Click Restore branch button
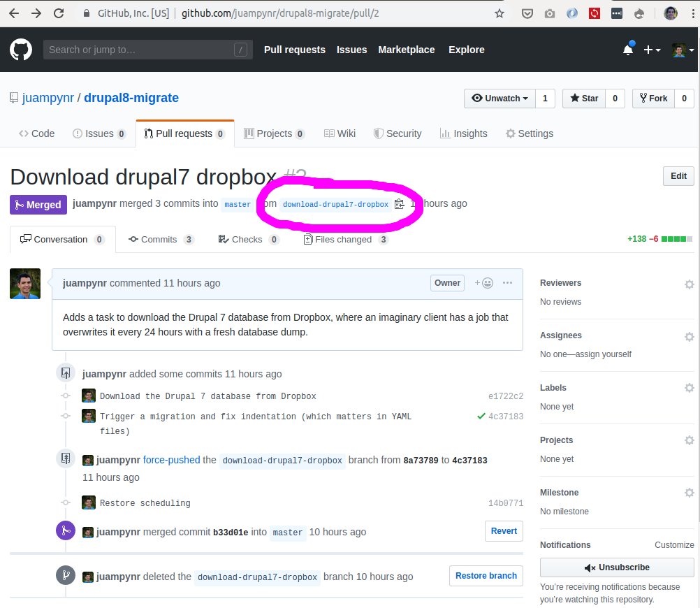 [486, 575]
